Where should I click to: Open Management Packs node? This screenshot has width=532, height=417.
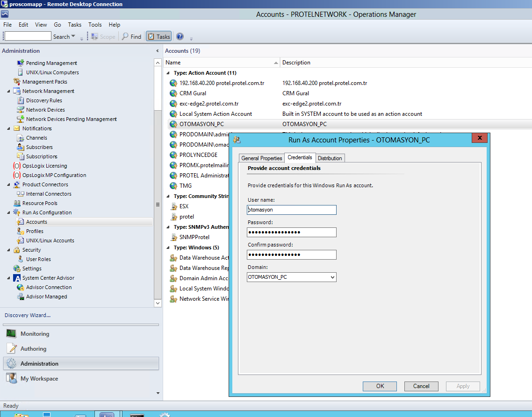click(44, 82)
